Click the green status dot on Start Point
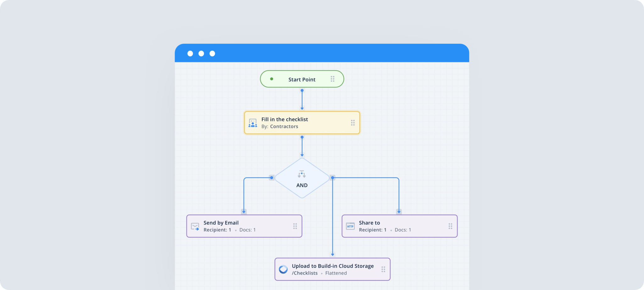 (x=272, y=79)
